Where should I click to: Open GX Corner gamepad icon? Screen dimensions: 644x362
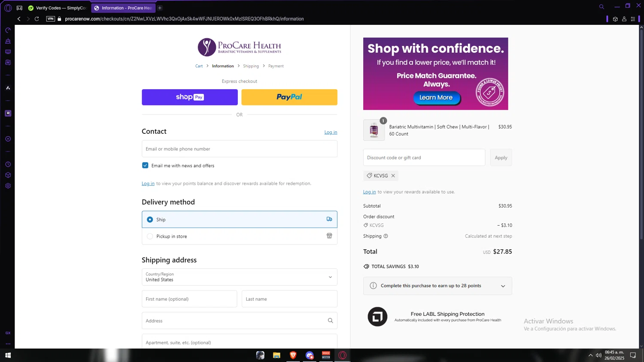[19, 8]
